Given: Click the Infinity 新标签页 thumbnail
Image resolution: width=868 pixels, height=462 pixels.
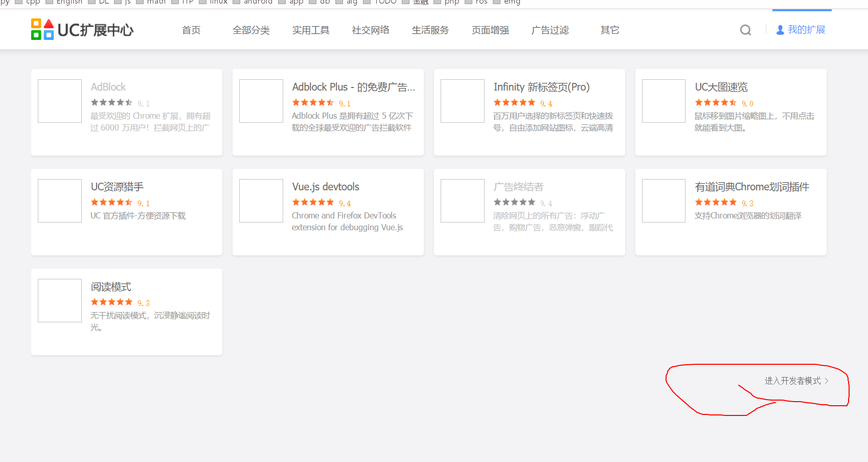Looking at the screenshot, I should click(463, 101).
